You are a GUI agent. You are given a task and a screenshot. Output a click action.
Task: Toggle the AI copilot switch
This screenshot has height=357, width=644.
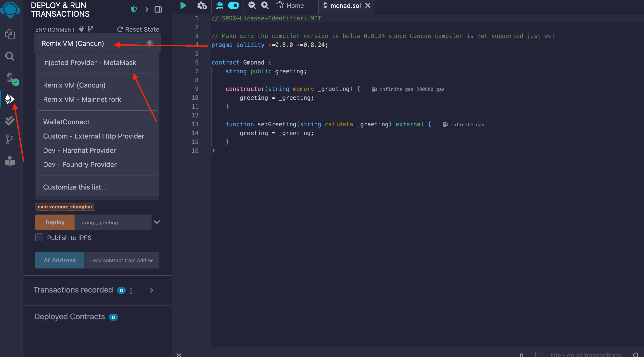[233, 5]
